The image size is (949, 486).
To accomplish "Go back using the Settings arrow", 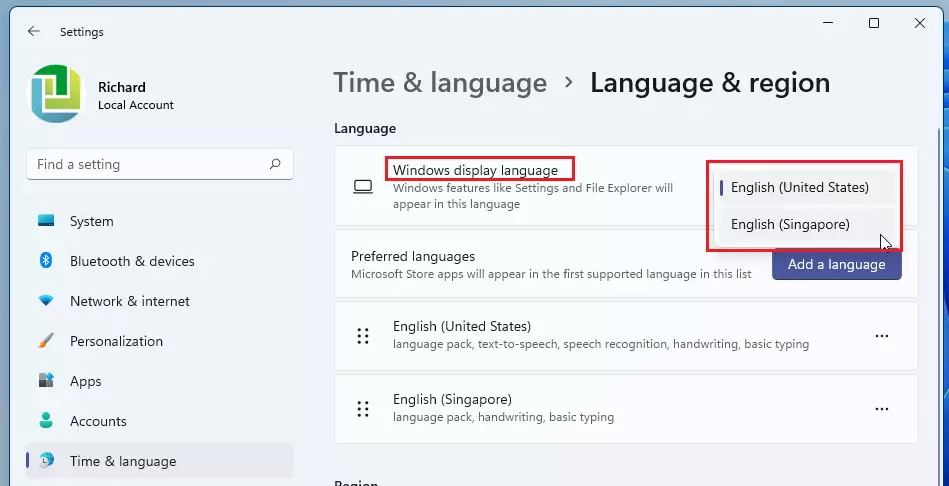I will (x=33, y=31).
